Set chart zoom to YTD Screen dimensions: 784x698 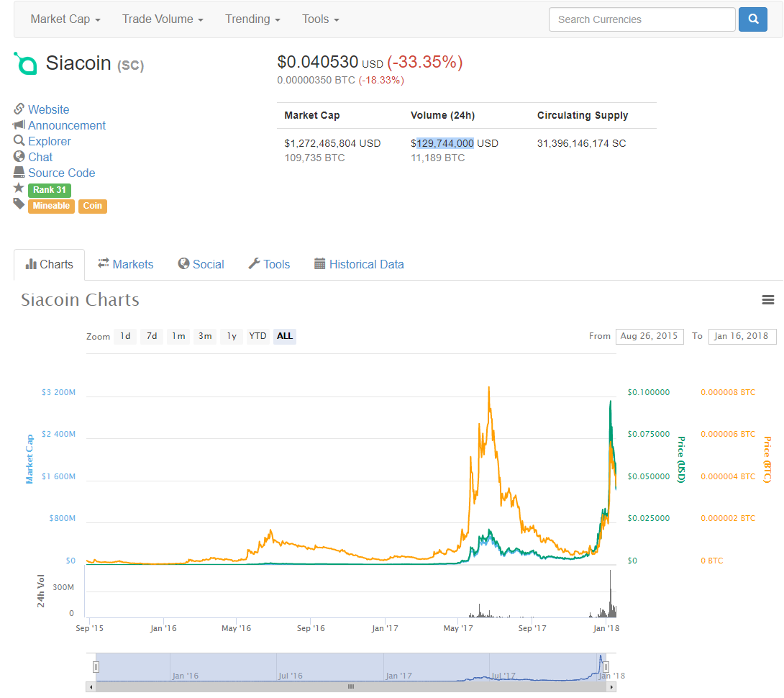coord(258,336)
